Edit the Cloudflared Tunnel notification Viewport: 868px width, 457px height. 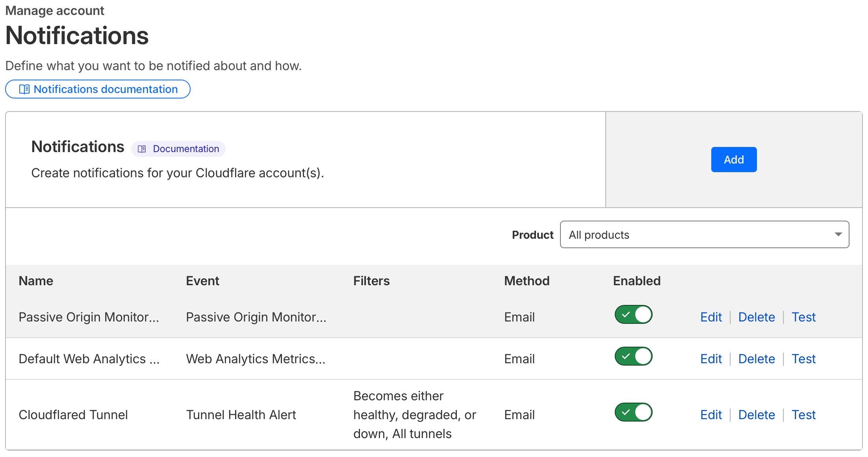click(711, 415)
